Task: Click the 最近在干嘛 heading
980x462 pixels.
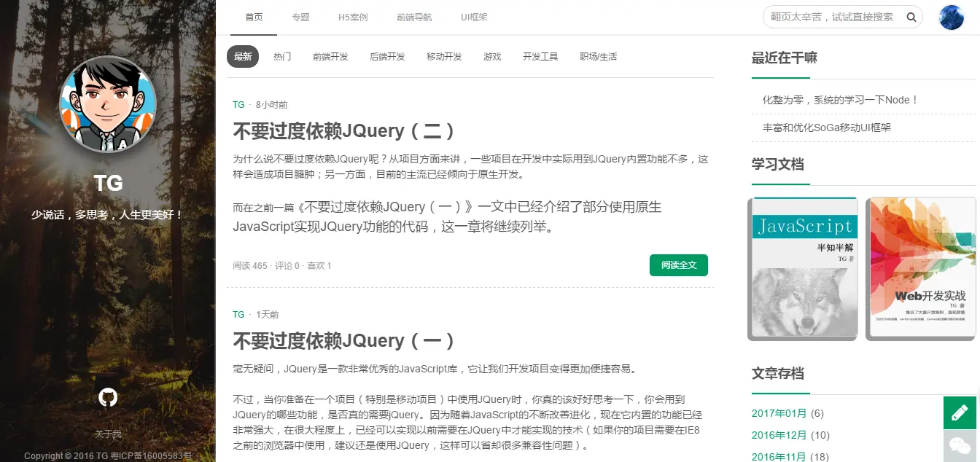Action: pyautogui.click(x=785, y=58)
